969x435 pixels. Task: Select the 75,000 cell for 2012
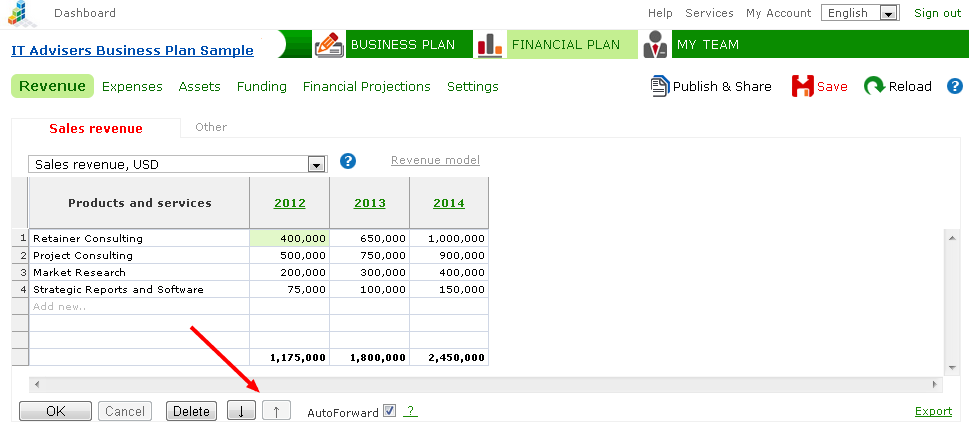289,289
